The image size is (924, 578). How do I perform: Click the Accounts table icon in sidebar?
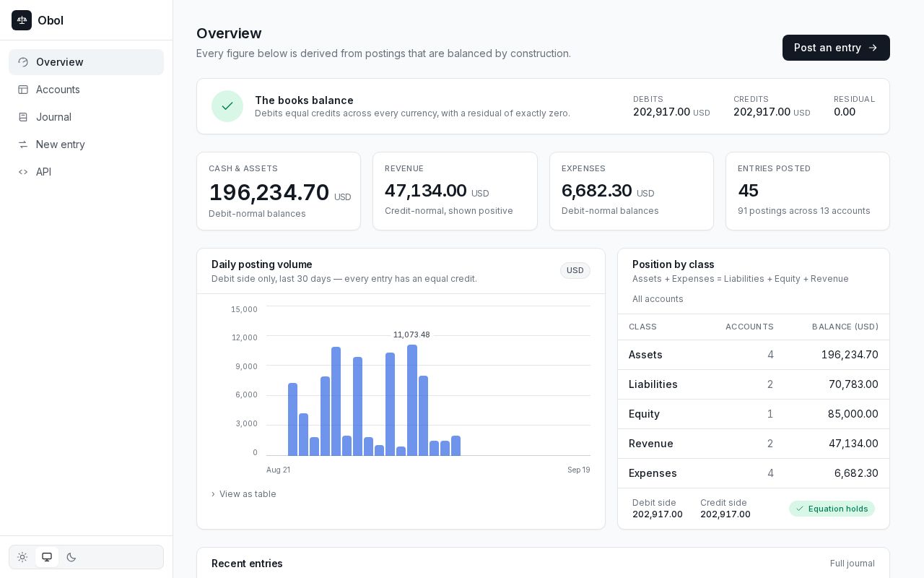23,90
